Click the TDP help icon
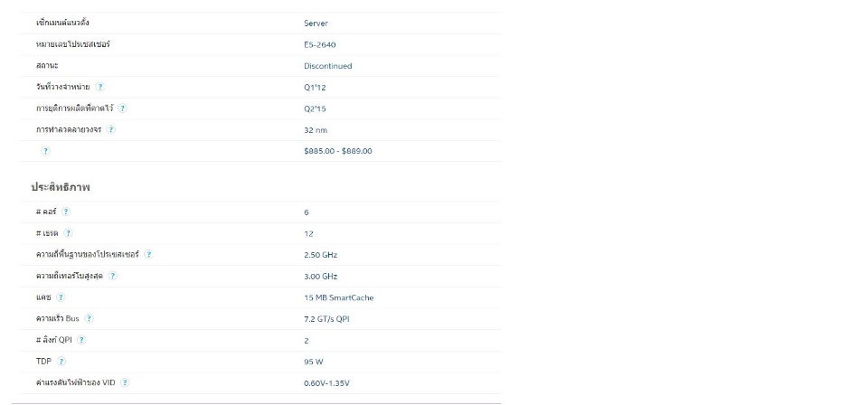The height and width of the screenshot is (405, 868). click(61, 361)
